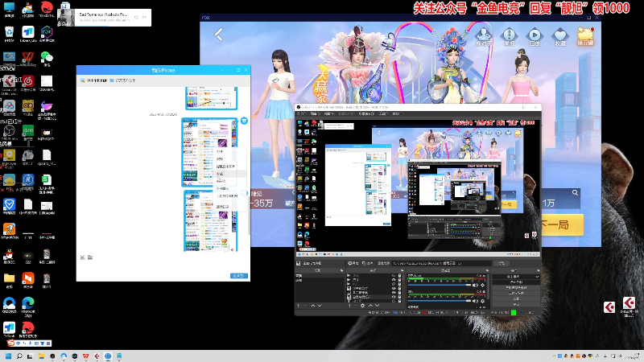Open the third menu in the OBS menu bar
The image size is (644, 362).
[329, 113]
